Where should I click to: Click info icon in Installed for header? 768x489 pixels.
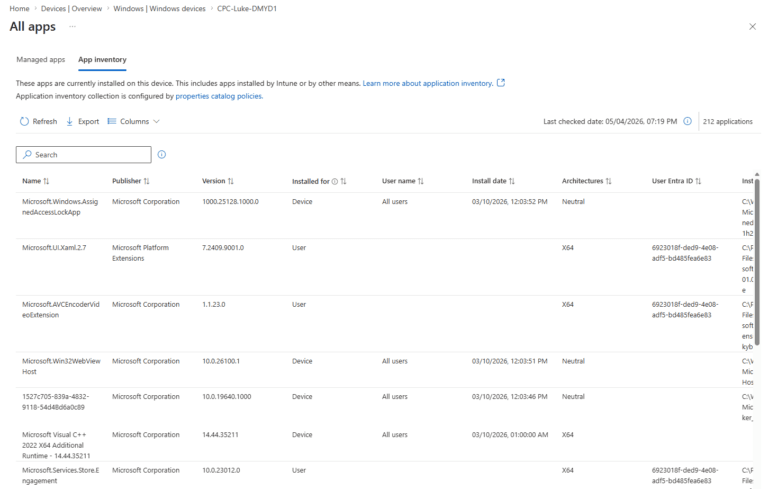pos(335,181)
